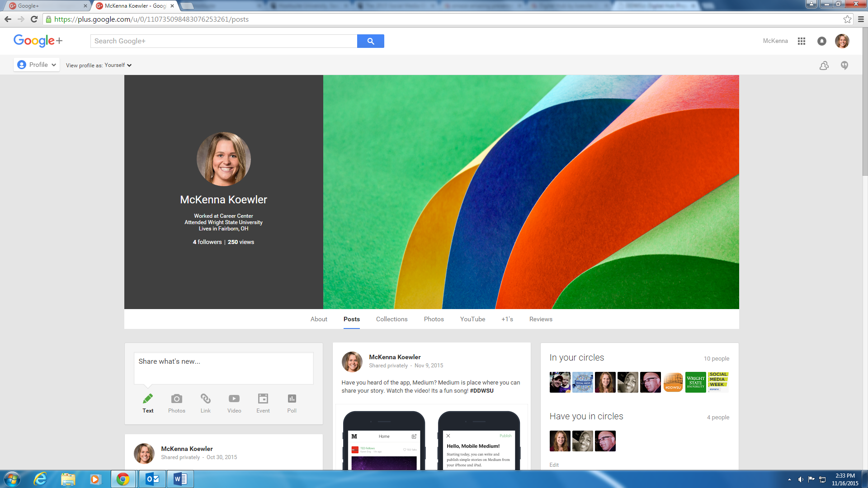Screen dimensions: 868x488
Task: Click in the Share what's new box
Action: pos(223,368)
